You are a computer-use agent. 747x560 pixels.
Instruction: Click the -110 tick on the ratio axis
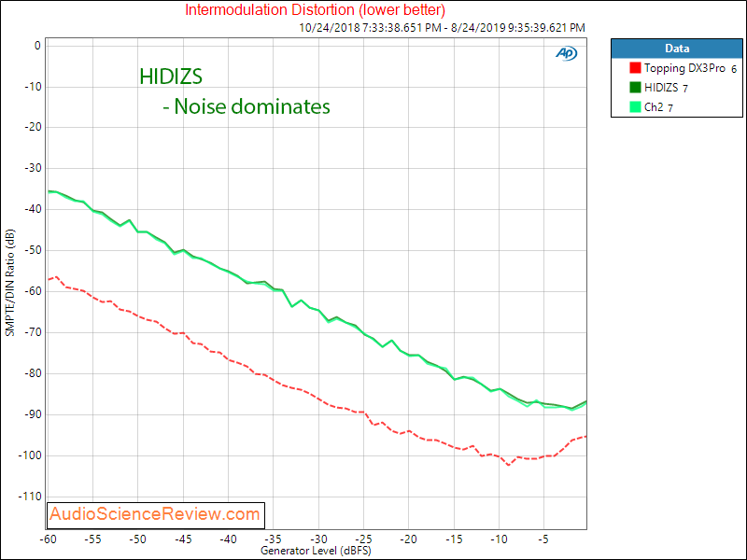[x=32, y=497]
